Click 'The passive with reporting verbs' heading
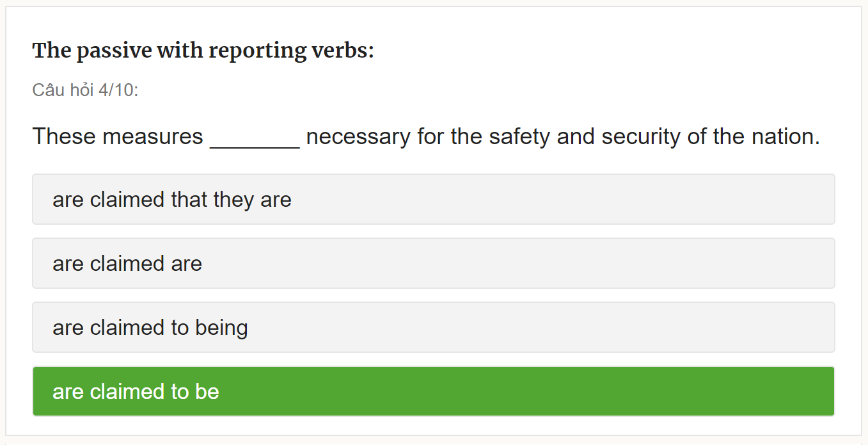868x445 pixels. [203, 51]
